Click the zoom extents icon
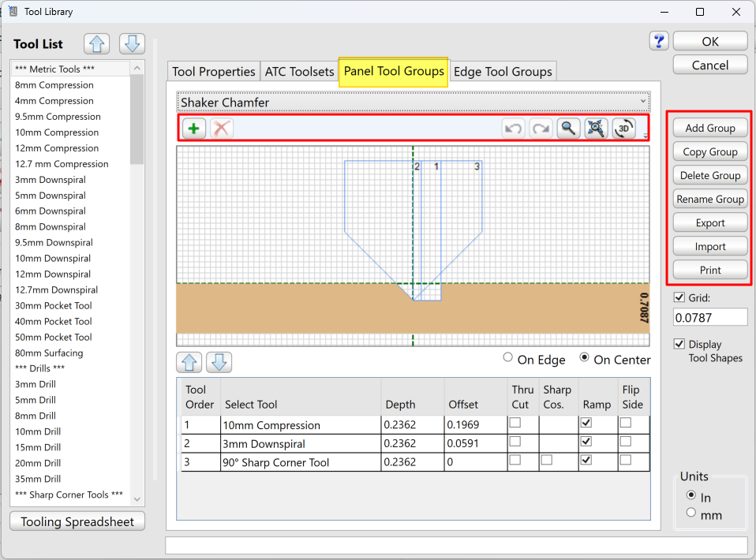The height and width of the screenshot is (560, 756). (596, 129)
